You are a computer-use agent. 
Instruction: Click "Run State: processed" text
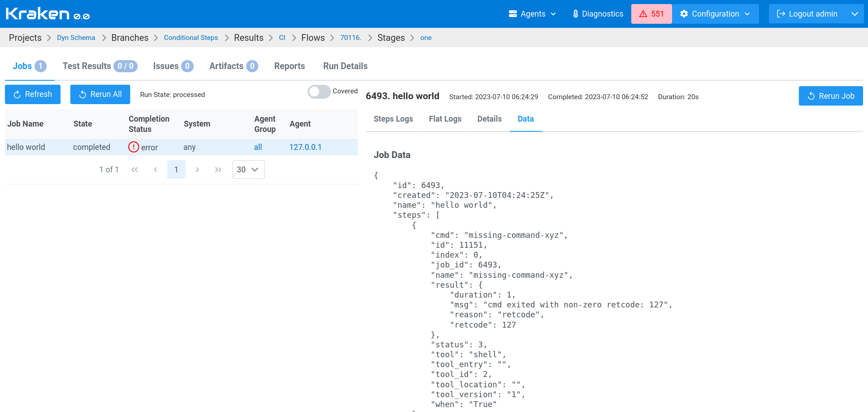point(173,95)
